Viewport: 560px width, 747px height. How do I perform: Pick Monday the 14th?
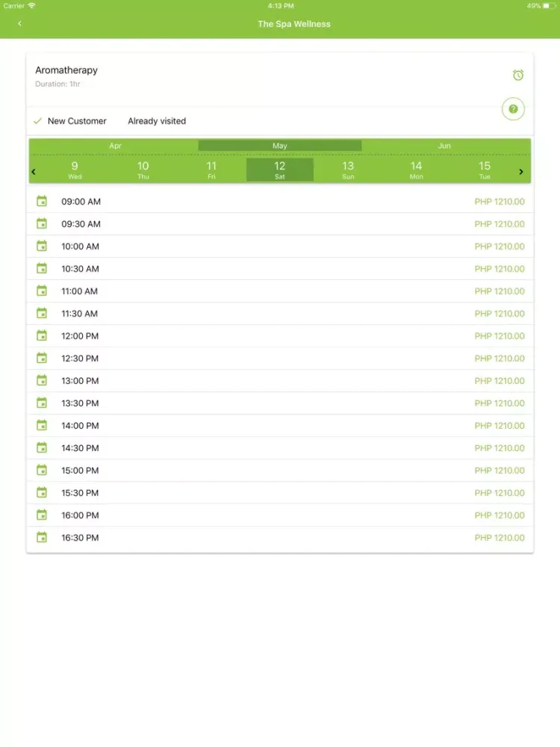pyautogui.click(x=416, y=170)
